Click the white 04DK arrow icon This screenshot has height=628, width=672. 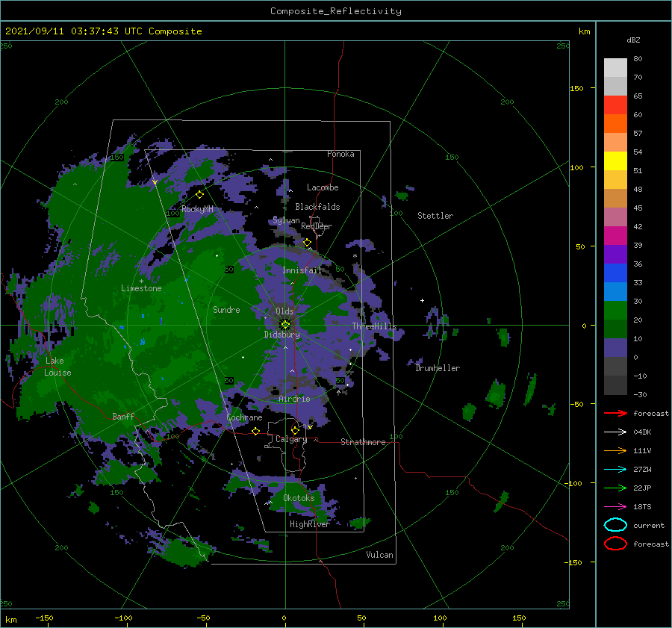pyautogui.click(x=615, y=432)
